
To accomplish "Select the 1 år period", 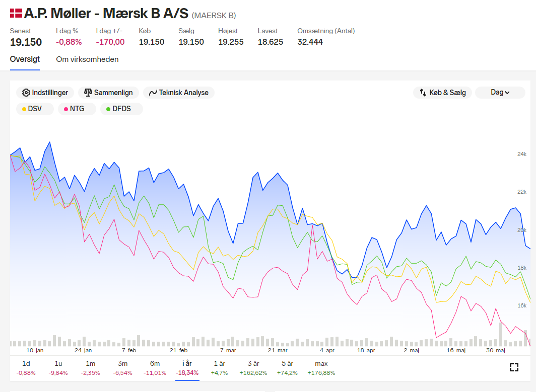I will click(220, 368).
